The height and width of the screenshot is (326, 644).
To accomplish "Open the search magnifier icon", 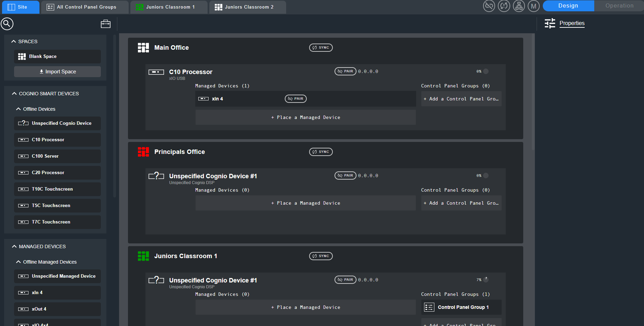I will pyautogui.click(x=7, y=24).
